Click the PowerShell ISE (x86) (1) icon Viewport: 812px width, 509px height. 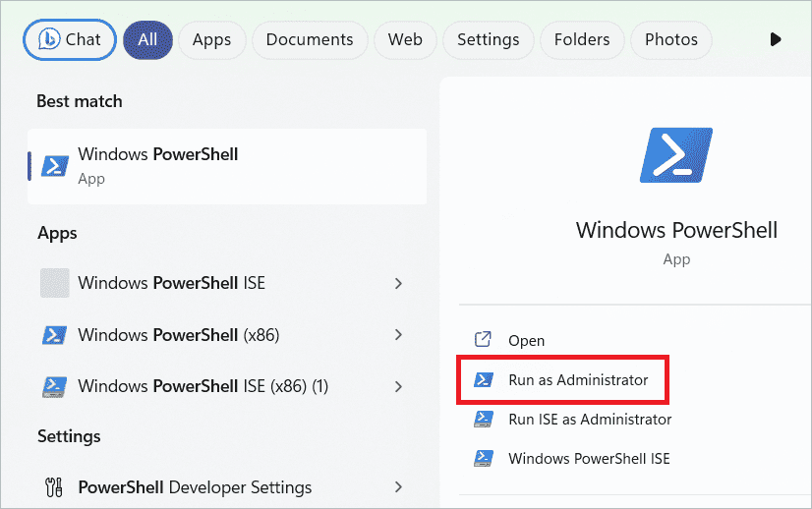pos(54,387)
